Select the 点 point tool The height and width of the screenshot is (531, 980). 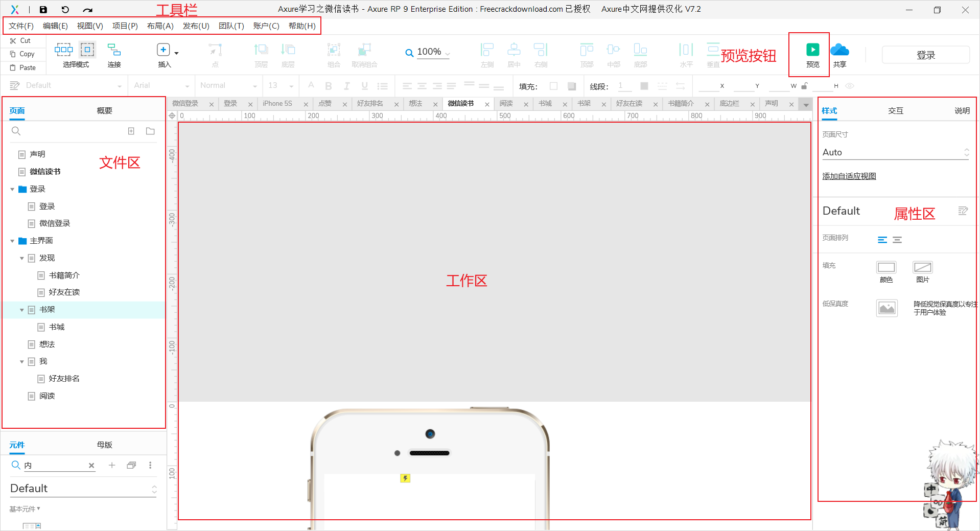tap(215, 55)
